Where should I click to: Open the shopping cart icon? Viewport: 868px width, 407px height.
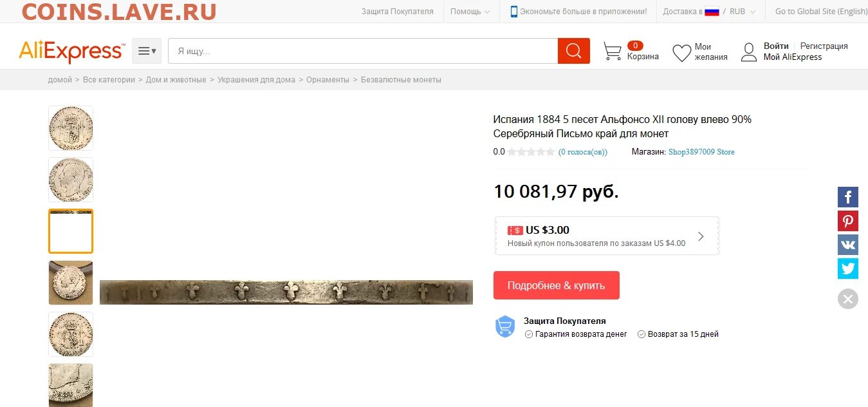click(613, 52)
